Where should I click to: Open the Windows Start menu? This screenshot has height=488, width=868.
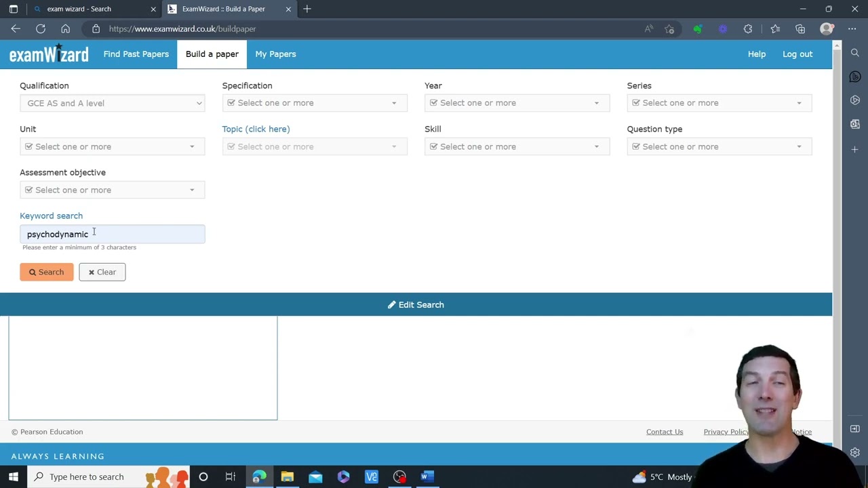(x=14, y=477)
